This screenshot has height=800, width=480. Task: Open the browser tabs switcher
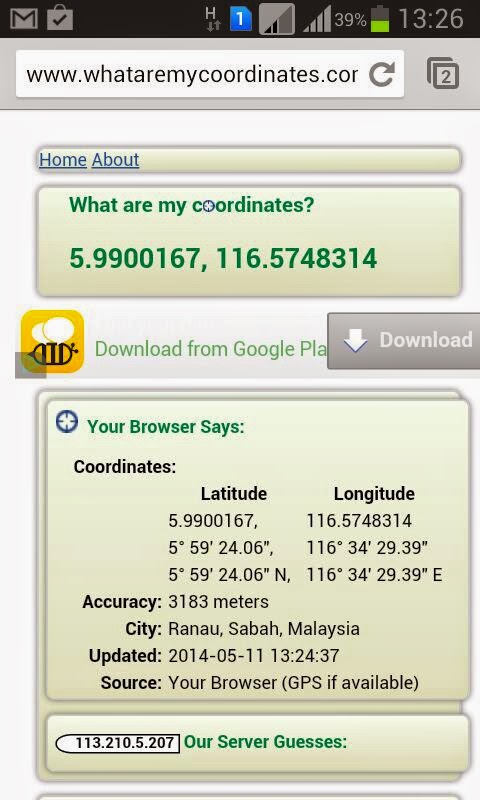tap(443, 74)
